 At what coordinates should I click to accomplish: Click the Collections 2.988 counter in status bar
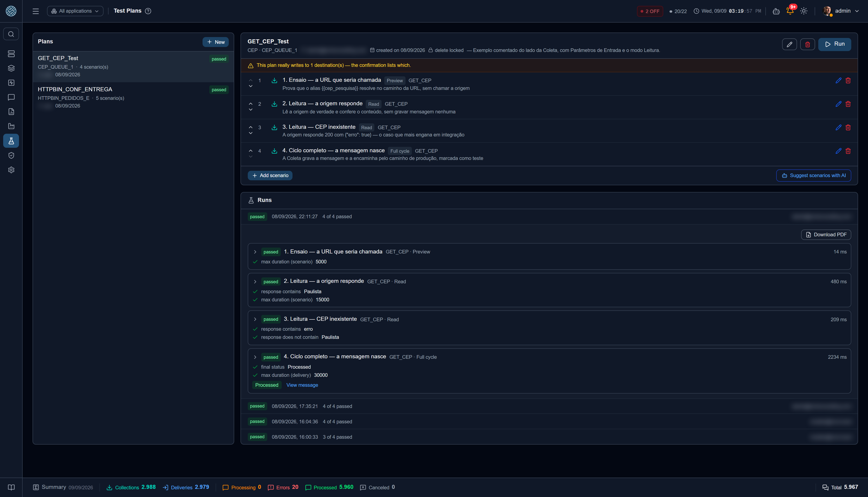131,488
